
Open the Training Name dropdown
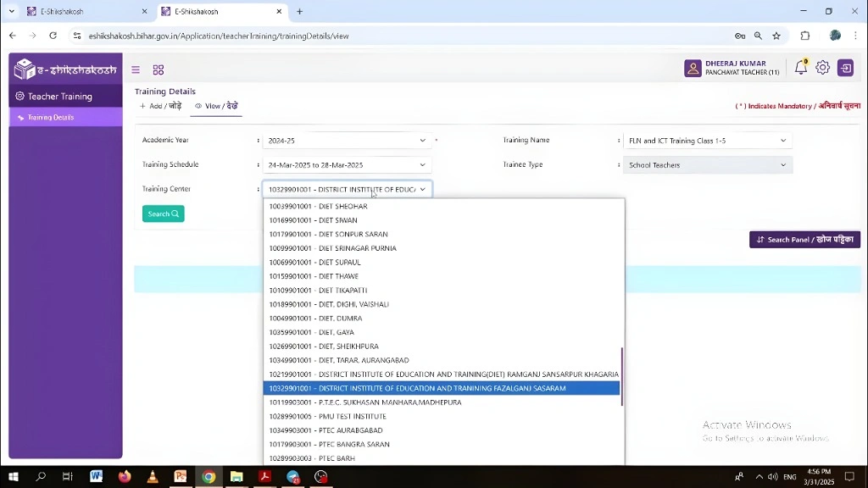(707, 141)
